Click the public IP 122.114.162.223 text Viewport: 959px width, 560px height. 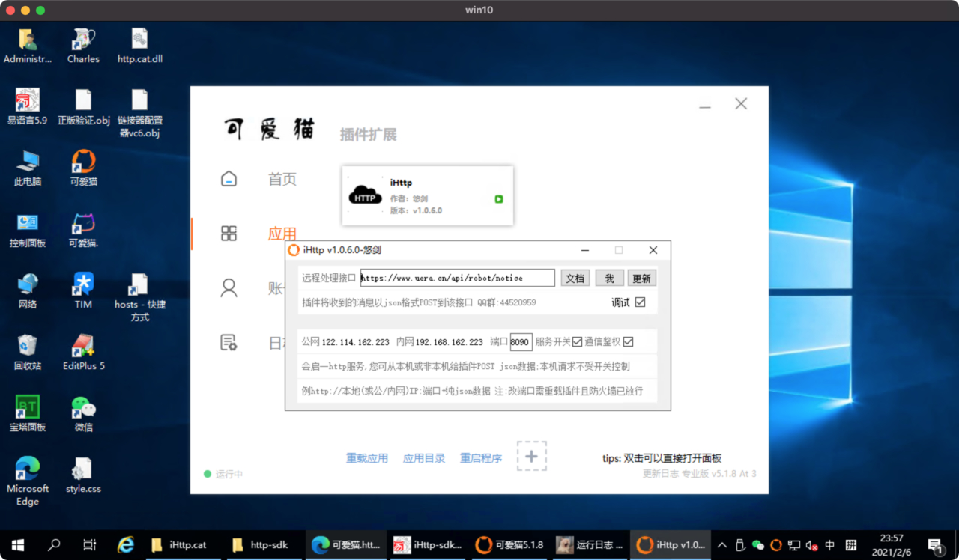tap(355, 342)
